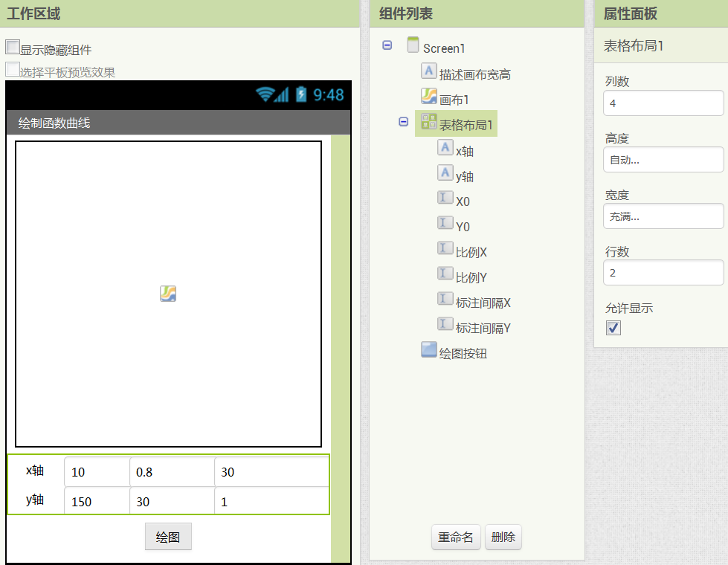Click text box showing 0.8 in preview
The image size is (728, 565).
173,471
